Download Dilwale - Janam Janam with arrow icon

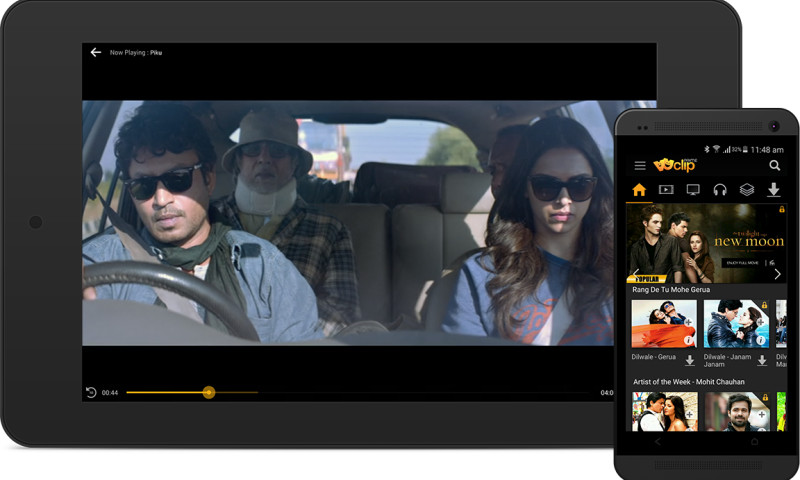click(x=762, y=361)
